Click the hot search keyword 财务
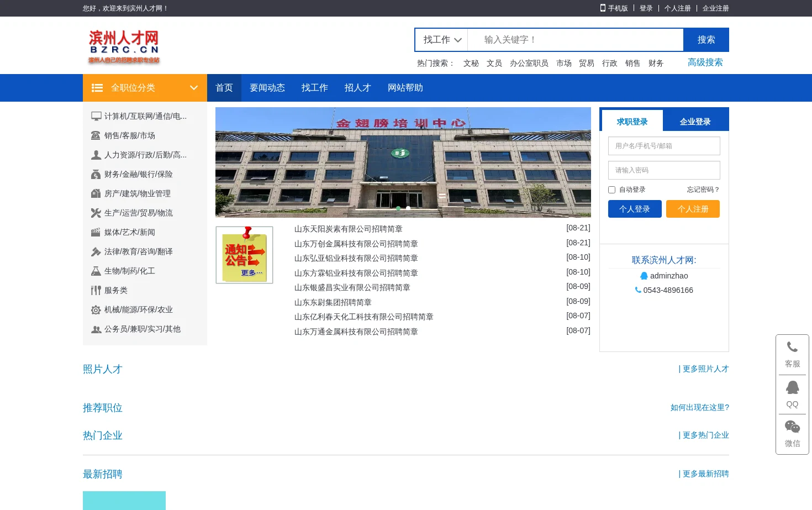812x510 pixels. pos(656,63)
